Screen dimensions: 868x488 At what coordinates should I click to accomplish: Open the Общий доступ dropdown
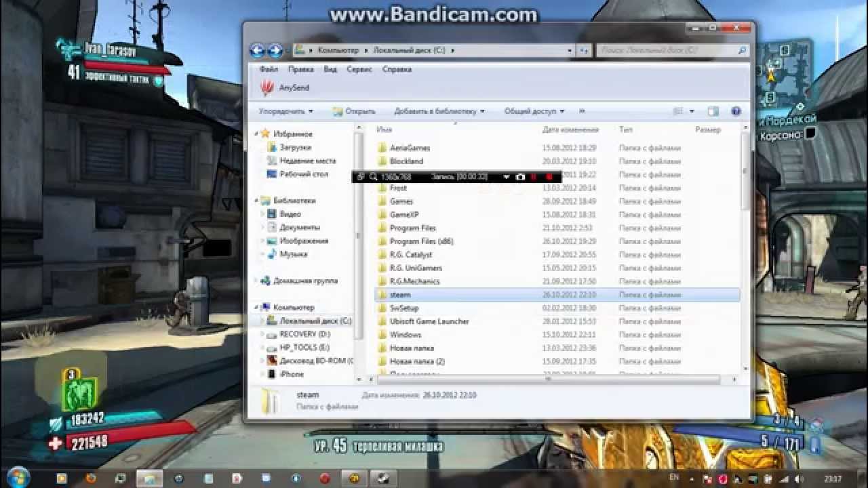(x=534, y=111)
